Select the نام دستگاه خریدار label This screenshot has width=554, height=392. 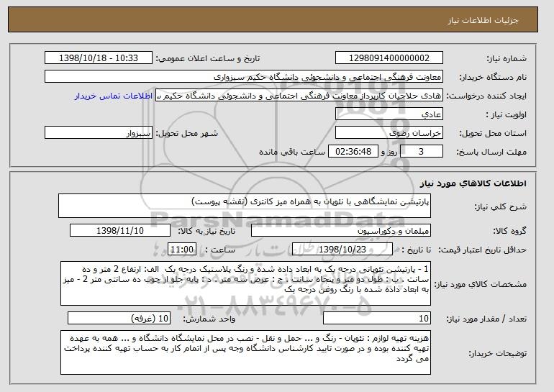(x=493, y=77)
